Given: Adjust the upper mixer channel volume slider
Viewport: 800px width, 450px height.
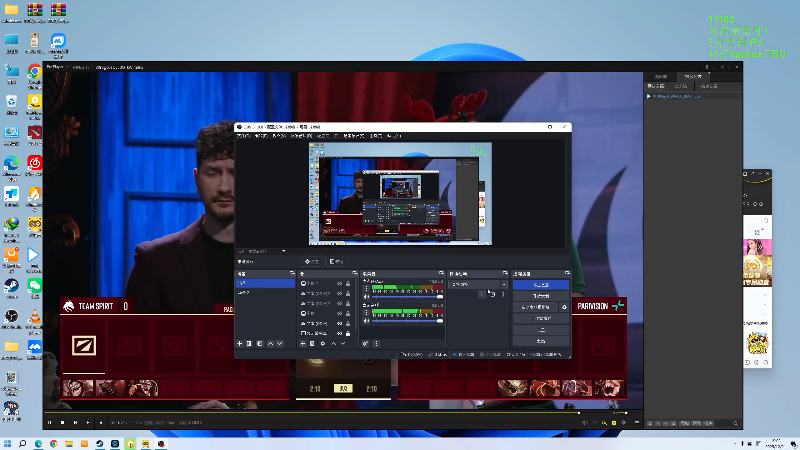Looking at the screenshot, I should click(407, 296).
